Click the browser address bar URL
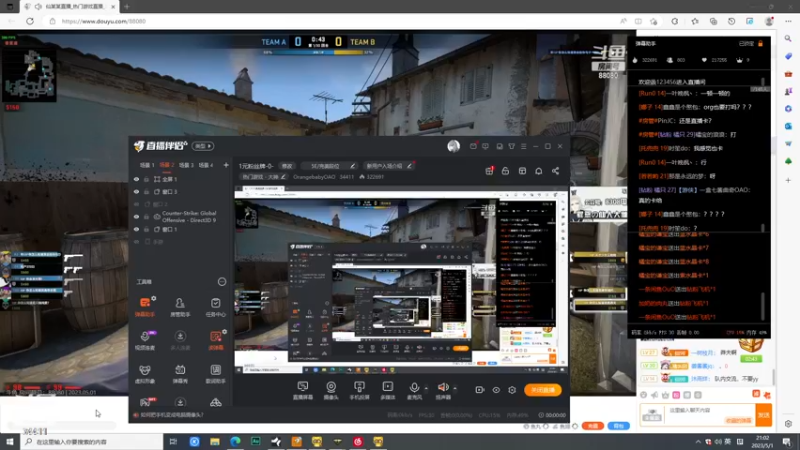Image resolution: width=800 pixels, height=450 pixels. click(104, 21)
